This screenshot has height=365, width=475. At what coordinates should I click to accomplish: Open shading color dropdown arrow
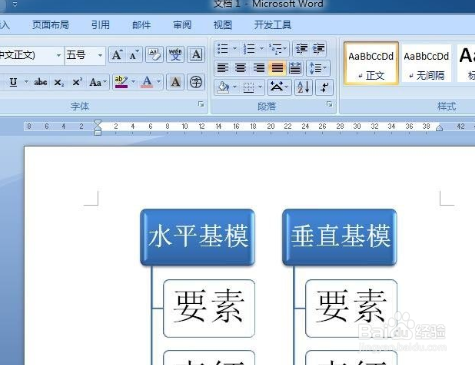click(235, 88)
